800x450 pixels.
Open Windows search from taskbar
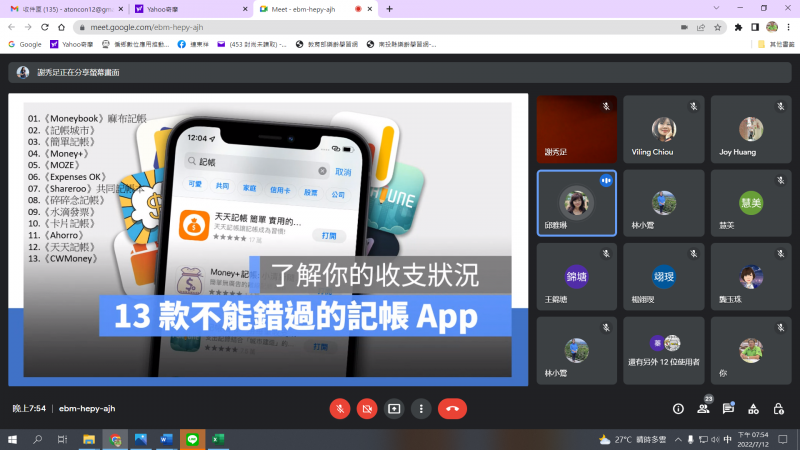(37, 439)
